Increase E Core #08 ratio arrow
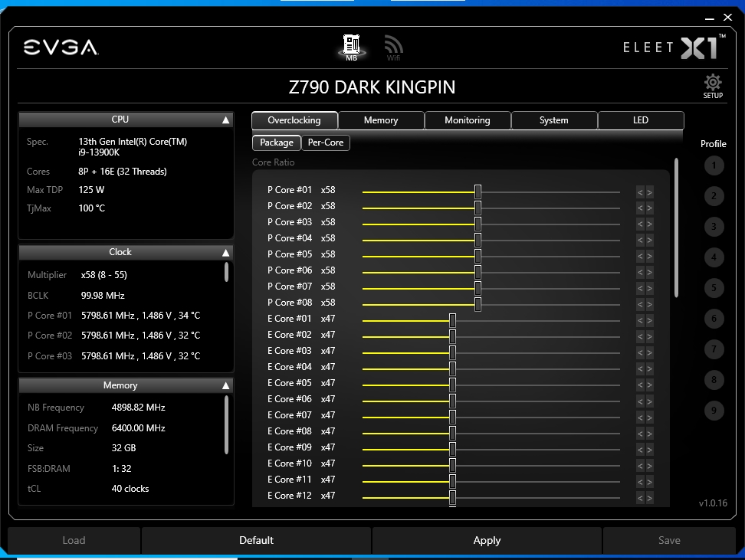Viewport: 745px width, 560px height. (x=649, y=434)
